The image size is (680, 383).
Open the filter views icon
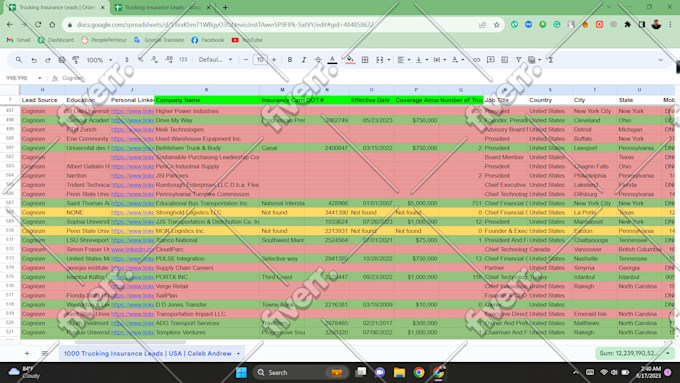(x=533, y=60)
